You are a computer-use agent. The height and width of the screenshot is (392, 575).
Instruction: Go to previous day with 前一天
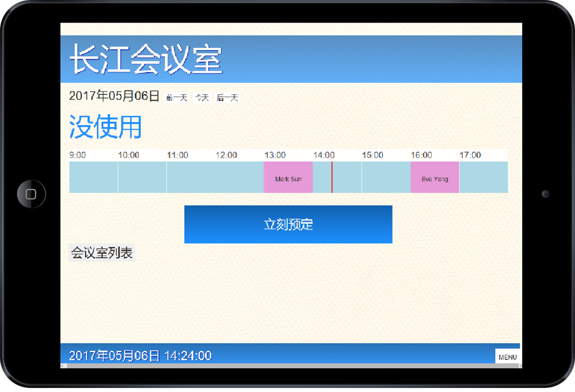tap(176, 98)
